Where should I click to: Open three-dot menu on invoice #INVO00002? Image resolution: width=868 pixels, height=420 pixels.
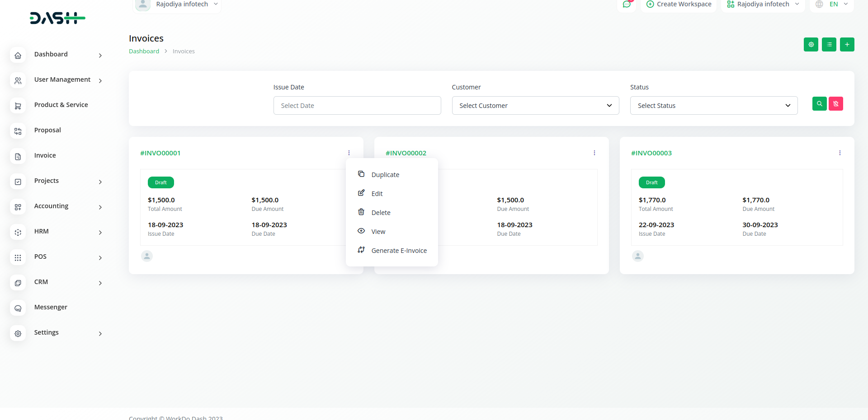[594, 153]
